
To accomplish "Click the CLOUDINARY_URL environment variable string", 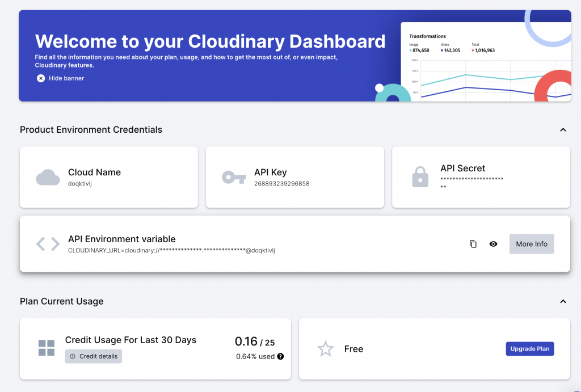I will click(x=171, y=251).
